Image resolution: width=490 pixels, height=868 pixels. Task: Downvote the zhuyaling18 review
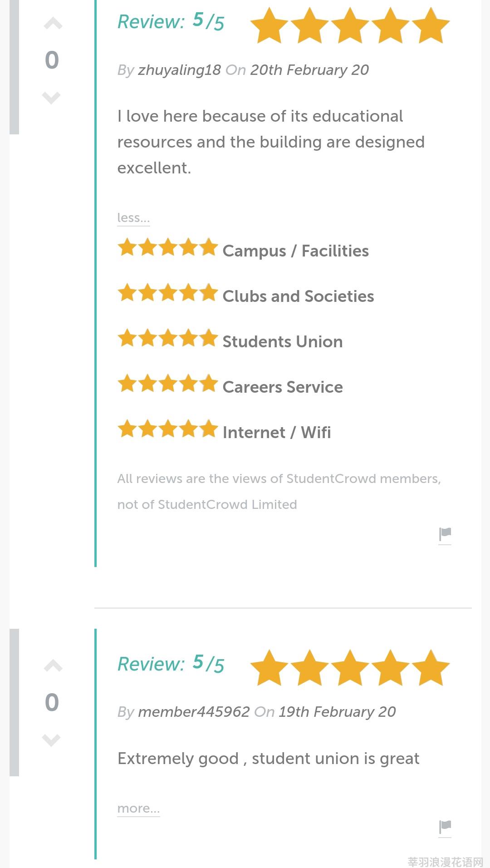pyautogui.click(x=51, y=98)
